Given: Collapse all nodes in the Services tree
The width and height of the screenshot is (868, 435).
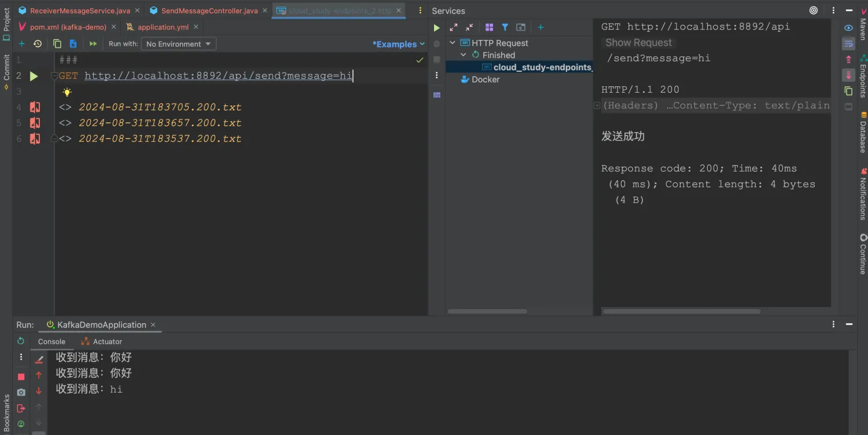Looking at the screenshot, I should [x=469, y=27].
